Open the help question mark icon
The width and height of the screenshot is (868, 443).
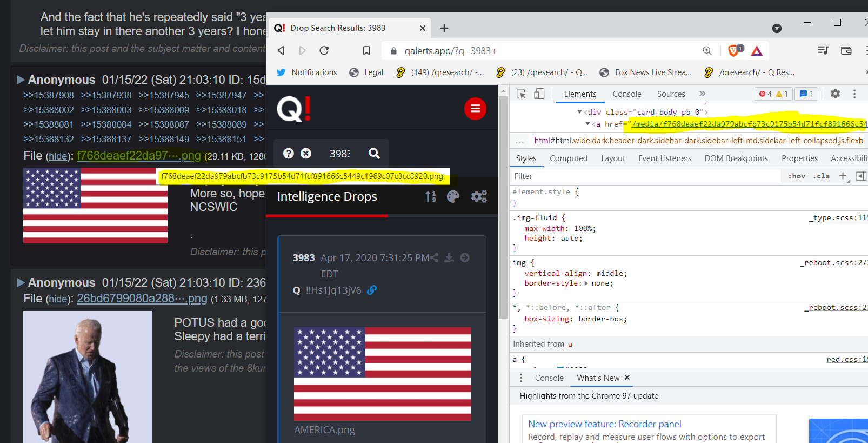tap(289, 153)
